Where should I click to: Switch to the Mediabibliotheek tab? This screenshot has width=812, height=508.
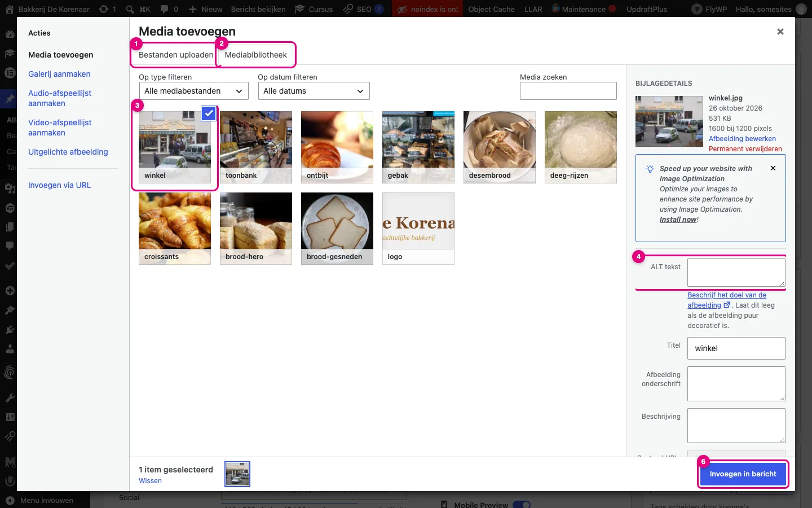click(256, 55)
